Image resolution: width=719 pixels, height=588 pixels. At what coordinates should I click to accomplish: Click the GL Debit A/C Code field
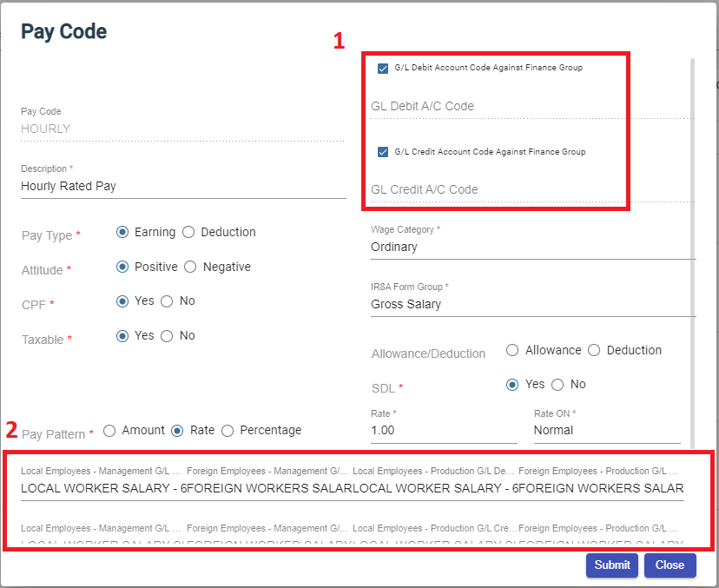coord(530,106)
